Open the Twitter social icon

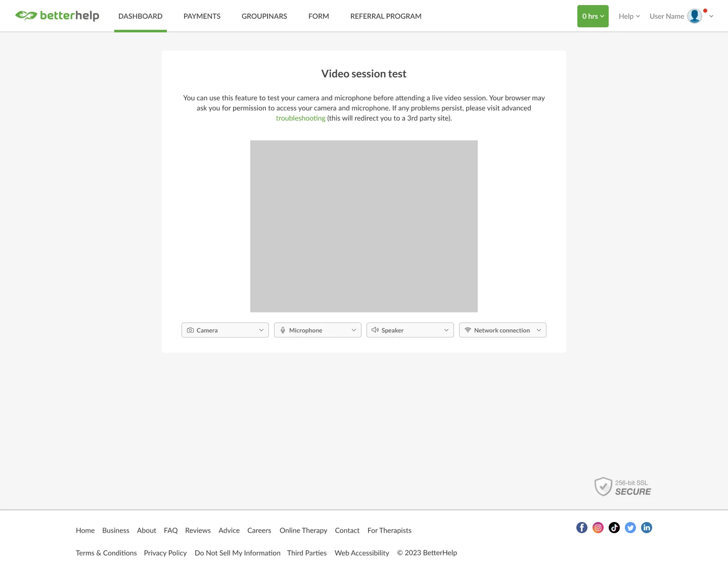[x=630, y=528]
